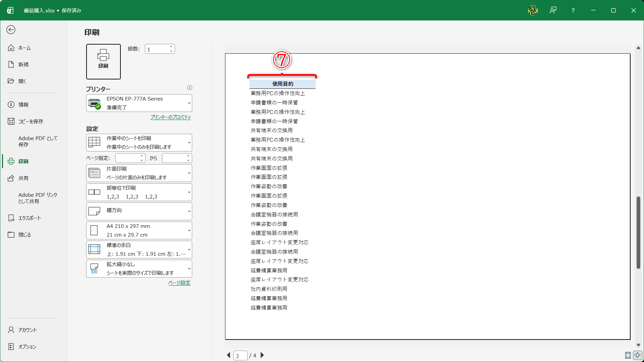
Task: Expand the 部単位で印刷 collation dropdown
Action: (x=139, y=192)
